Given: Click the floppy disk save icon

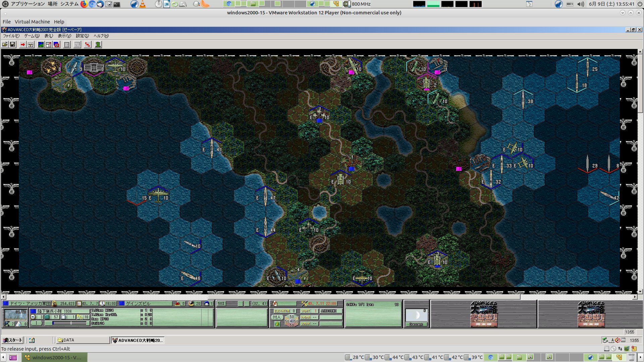Looking at the screenshot, I should 12,45.
